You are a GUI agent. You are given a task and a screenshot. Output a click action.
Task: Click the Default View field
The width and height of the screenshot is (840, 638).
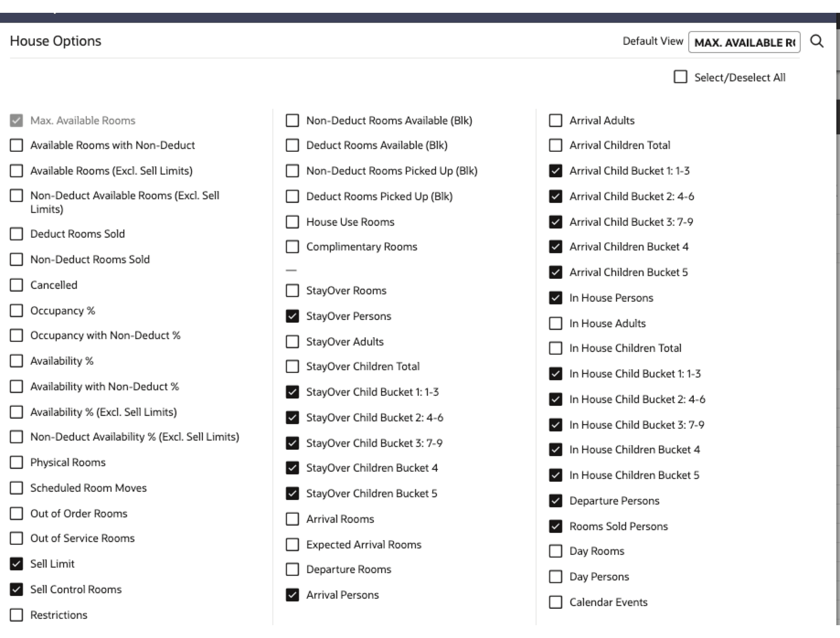pyautogui.click(x=744, y=42)
